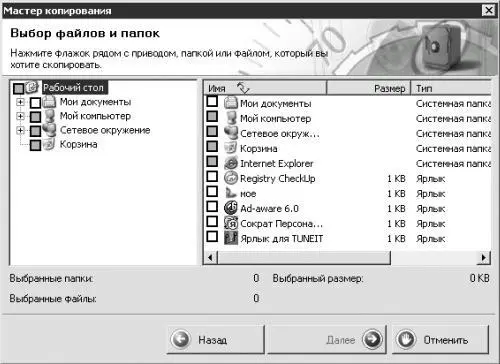Click the Сократ Персона shortcut icon

pyautogui.click(x=231, y=223)
